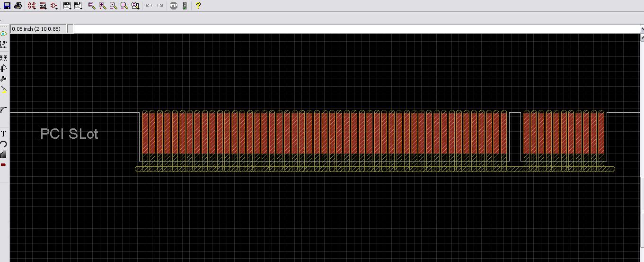Select the red SMD pad tool
Screen dimensions: 644x262
pos(4,165)
